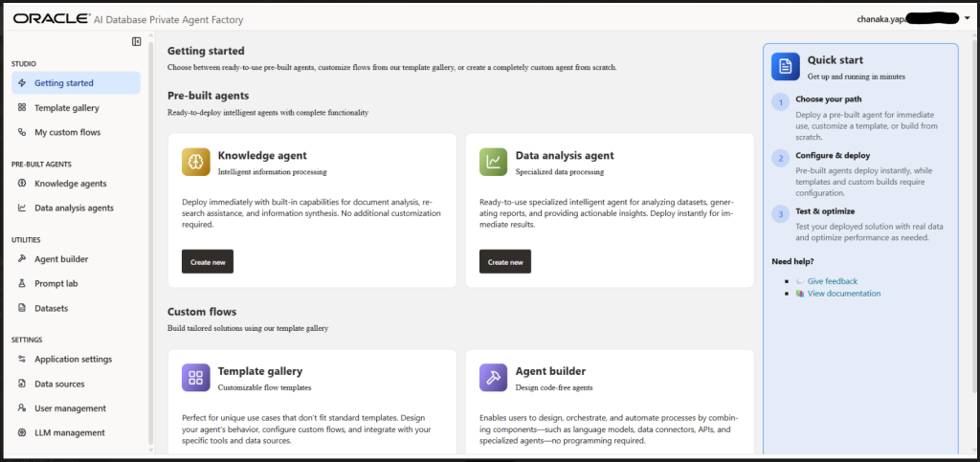Open Getting started in the sidebar
Image resolution: width=980 pixels, height=462 pixels.
[x=63, y=83]
